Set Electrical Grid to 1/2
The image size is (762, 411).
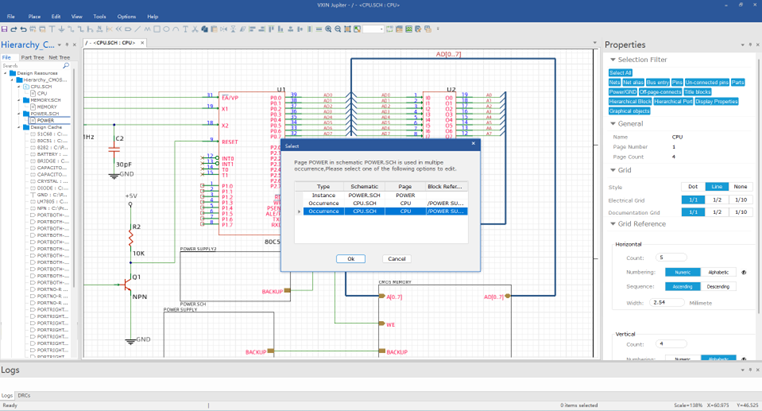(716, 200)
